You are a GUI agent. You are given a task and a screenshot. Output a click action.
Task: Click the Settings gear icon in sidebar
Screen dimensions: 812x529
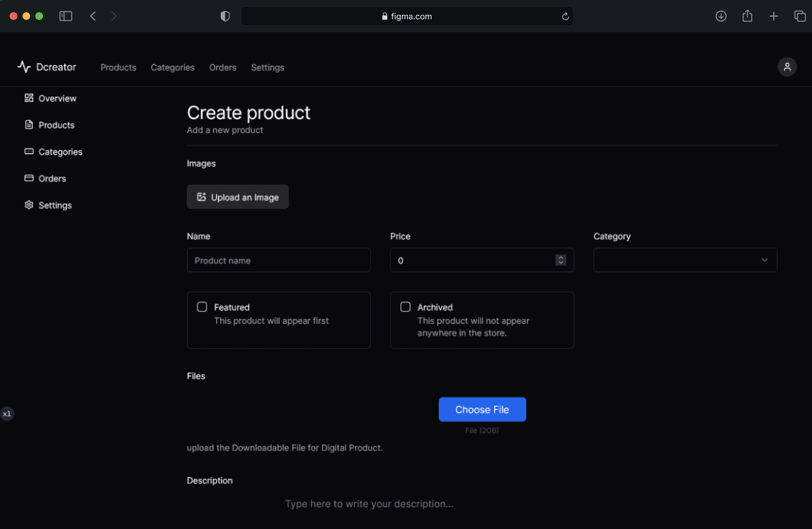29,205
